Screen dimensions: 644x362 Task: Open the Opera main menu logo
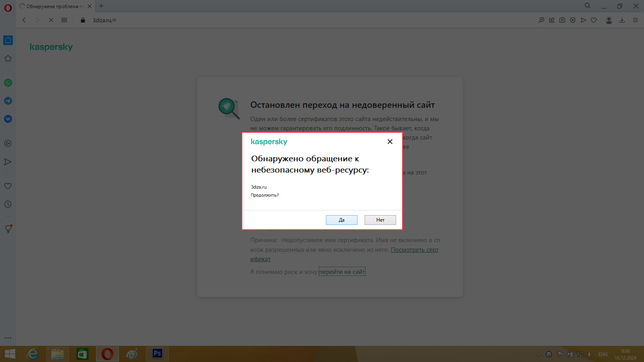tap(8, 8)
